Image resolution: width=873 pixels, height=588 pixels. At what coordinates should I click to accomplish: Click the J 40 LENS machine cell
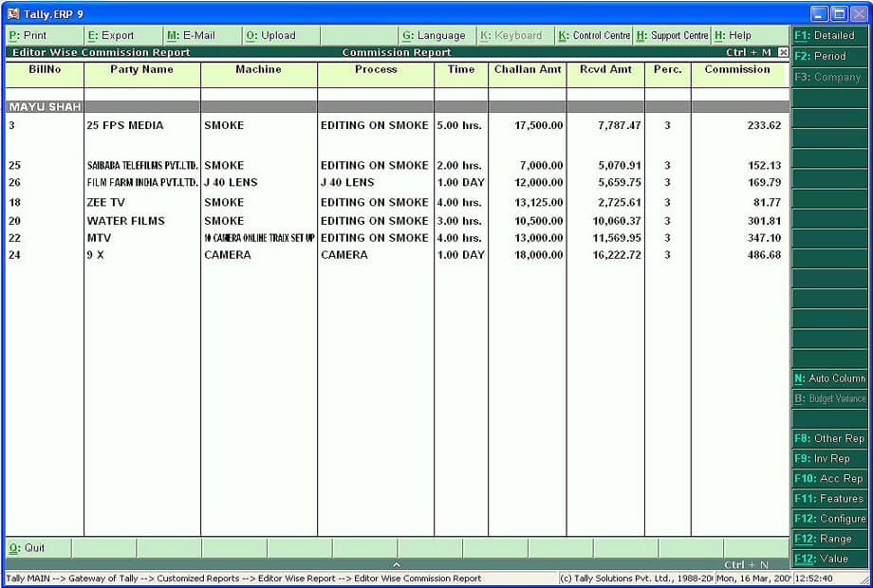231,182
